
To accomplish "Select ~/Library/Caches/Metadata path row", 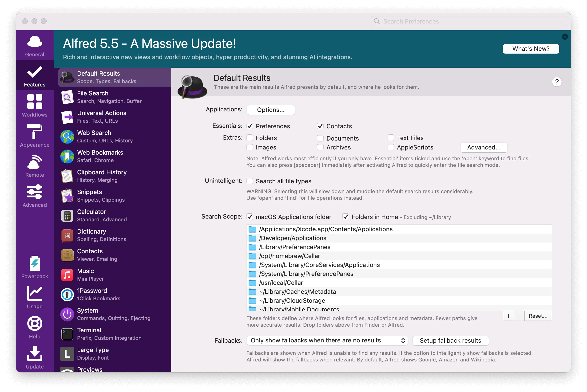I will (399, 292).
